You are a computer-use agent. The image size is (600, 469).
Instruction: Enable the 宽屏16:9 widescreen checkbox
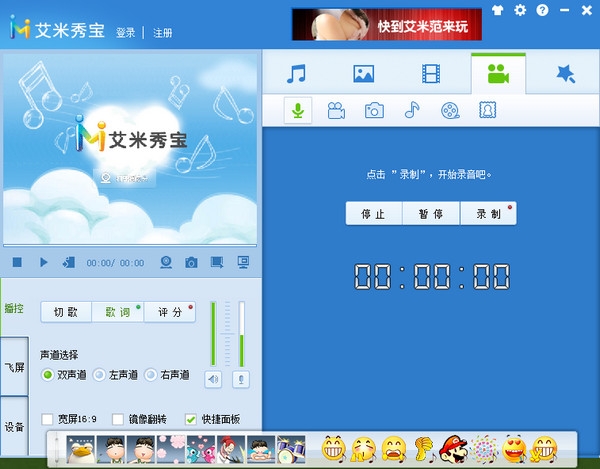48,419
